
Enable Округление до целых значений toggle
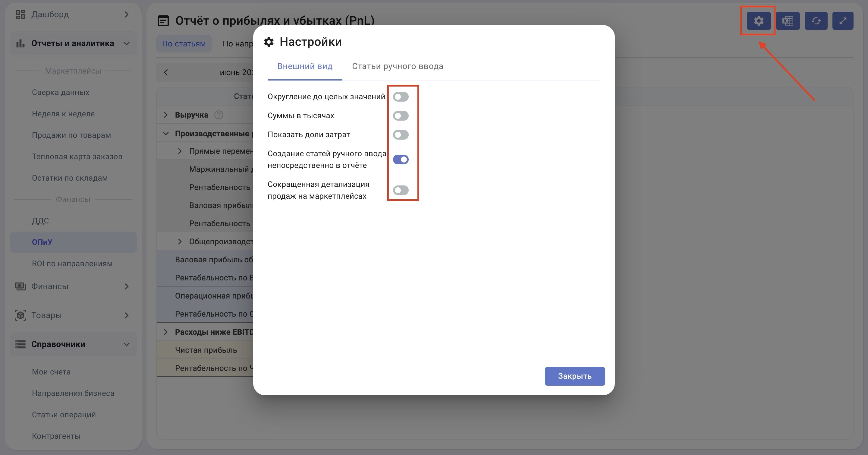(x=401, y=97)
